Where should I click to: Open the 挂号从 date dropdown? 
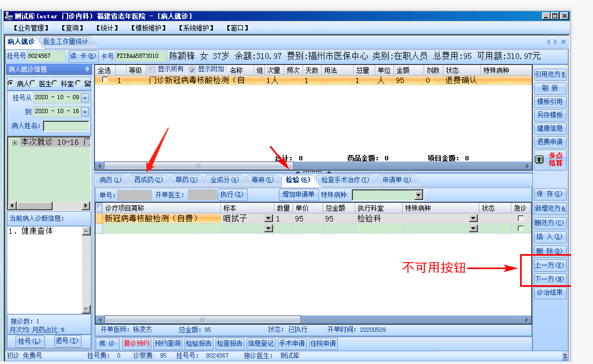pos(85,98)
